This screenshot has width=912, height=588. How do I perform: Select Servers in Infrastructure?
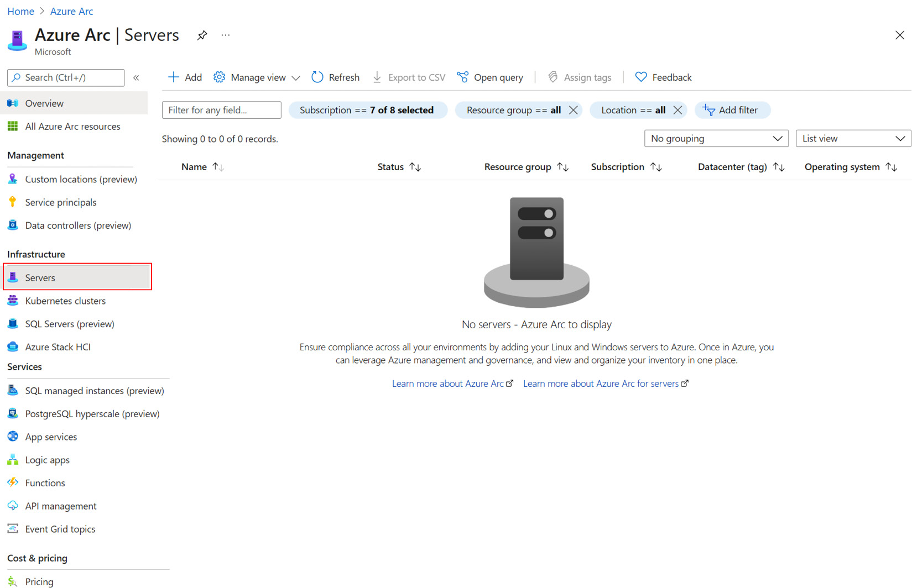tap(77, 277)
